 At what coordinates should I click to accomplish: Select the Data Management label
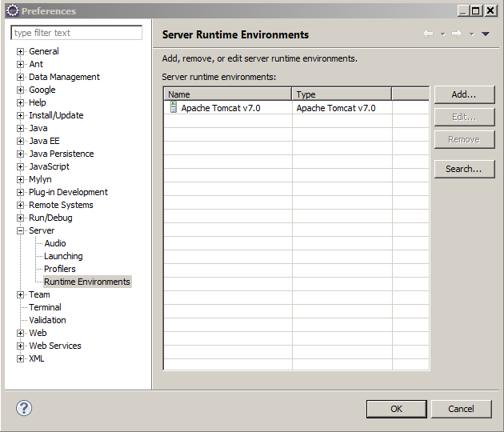tap(64, 77)
